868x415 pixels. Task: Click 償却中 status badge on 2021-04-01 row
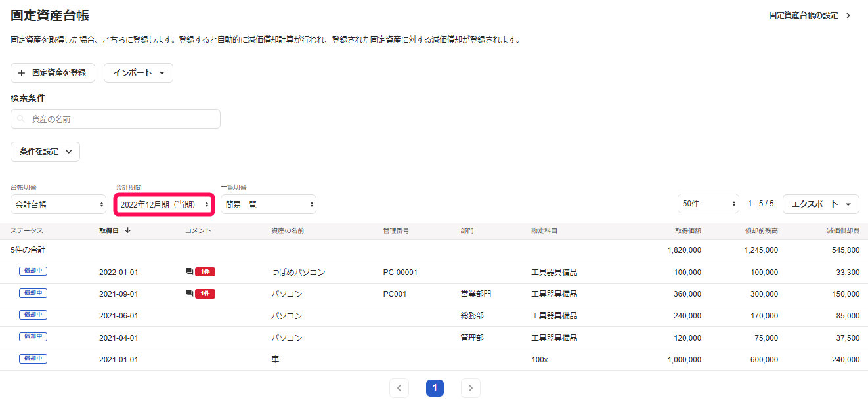pyautogui.click(x=33, y=336)
